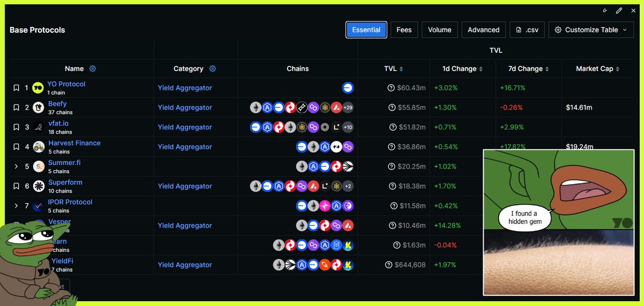
Task: Click the collapse panel icon at top right
Action: (605, 11)
